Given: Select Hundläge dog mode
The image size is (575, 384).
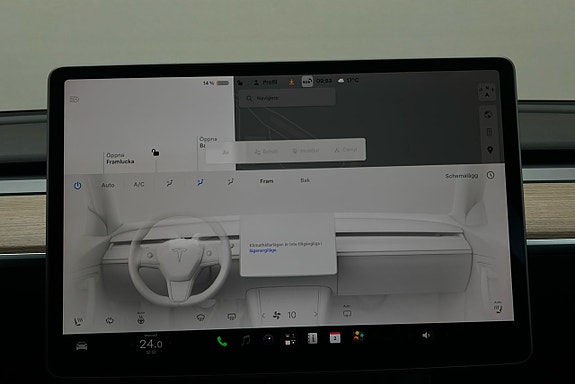Looking at the screenshot, I should pos(305,151).
